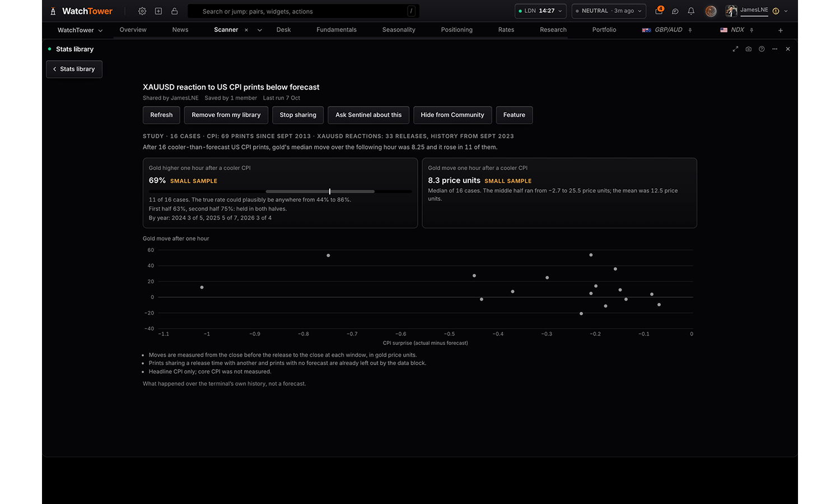Go to the Portfolio tab
This screenshot has height=504, width=840.
click(x=604, y=30)
